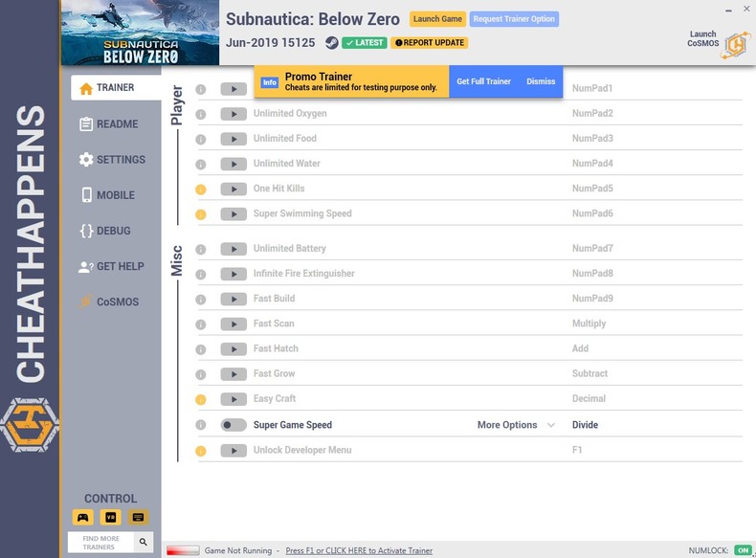Click info icon for Unlimited Water

(x=201, y=165)
